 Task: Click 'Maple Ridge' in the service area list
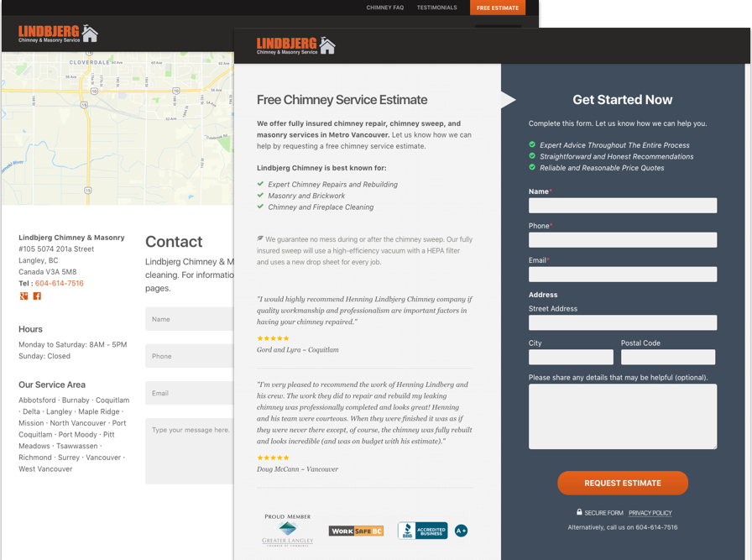click(99, 411)
